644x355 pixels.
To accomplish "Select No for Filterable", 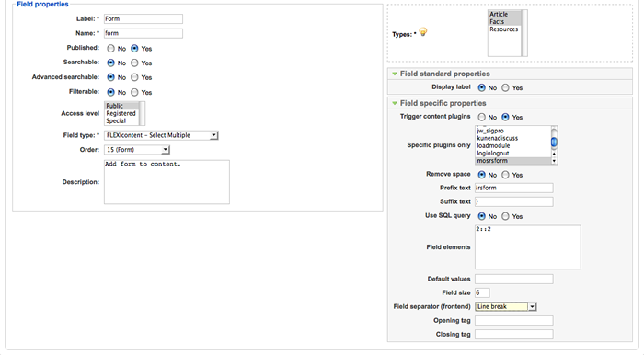I will (x=111, y=92).
